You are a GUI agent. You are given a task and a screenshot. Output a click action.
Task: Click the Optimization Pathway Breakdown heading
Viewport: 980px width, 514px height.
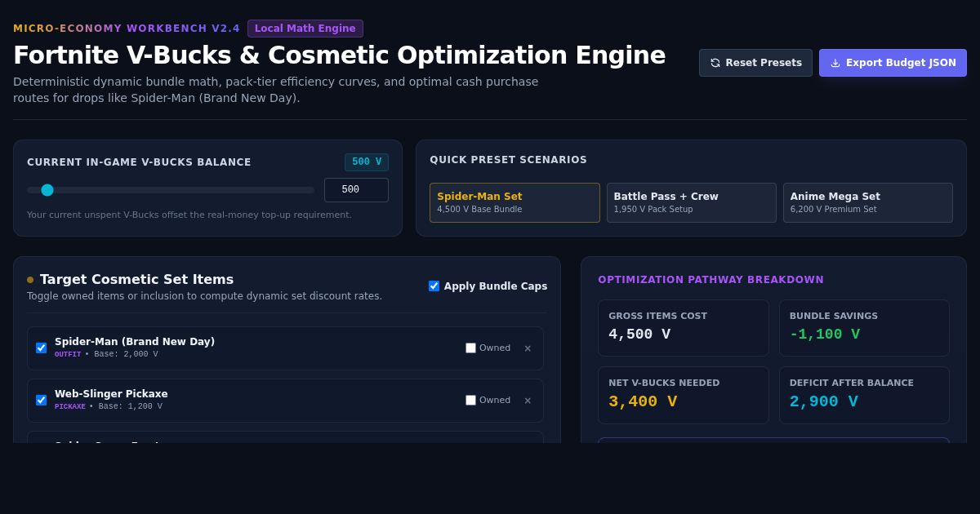710,280
